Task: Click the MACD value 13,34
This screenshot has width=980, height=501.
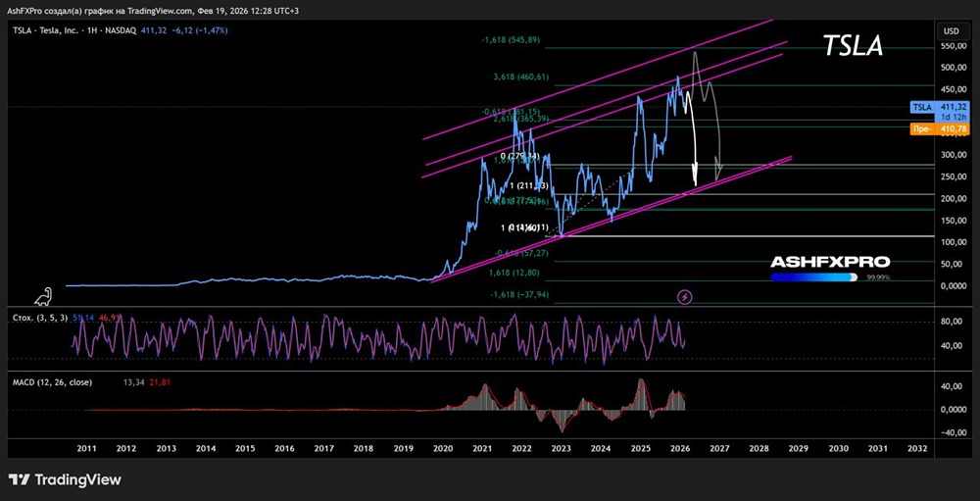Action: click(x=133, y=382)
